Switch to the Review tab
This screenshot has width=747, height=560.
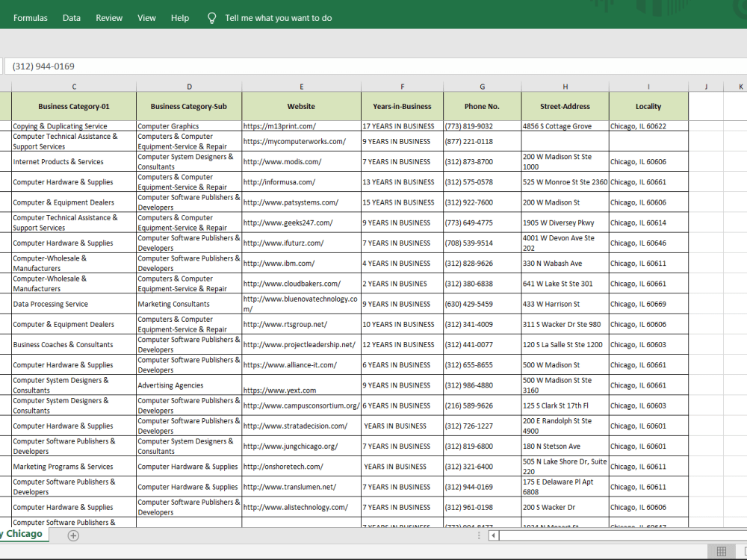[x=109, y=18]
